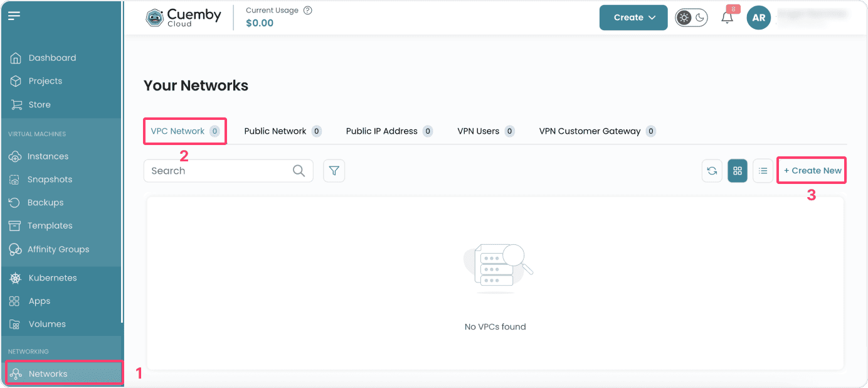Click the + Create New button
The image size is (868, 388).
pos(811,170)
